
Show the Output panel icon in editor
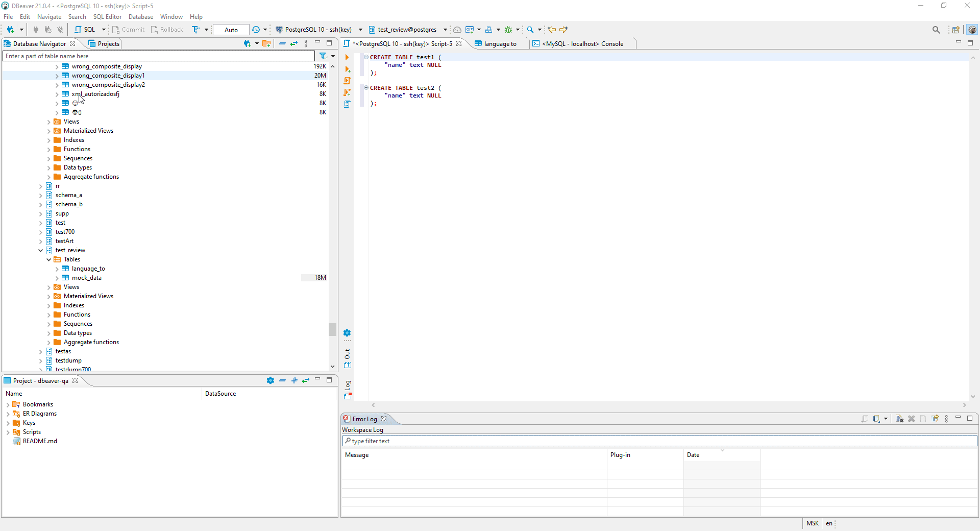coord(348,365)
